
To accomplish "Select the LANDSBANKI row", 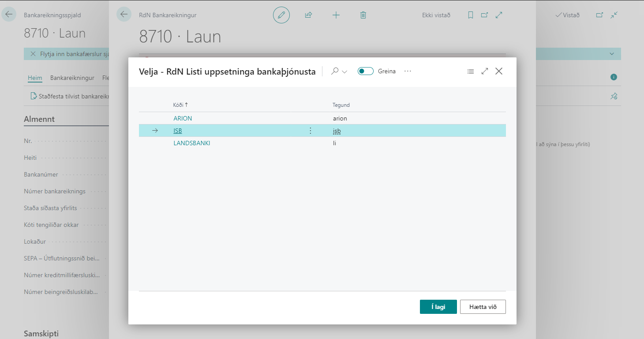I will tap(192, 143).
